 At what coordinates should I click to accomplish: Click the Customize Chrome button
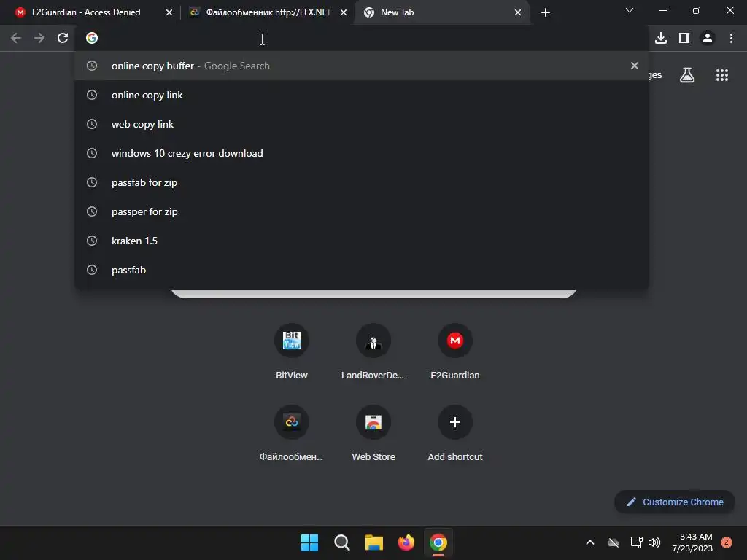click(x=675, y=502)
